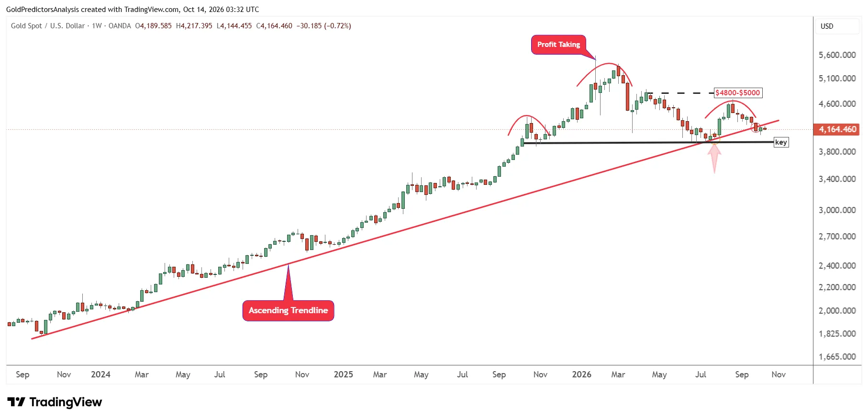
Task: Click the 1W timeframe indicator
Action: click(x=97, y=26)
